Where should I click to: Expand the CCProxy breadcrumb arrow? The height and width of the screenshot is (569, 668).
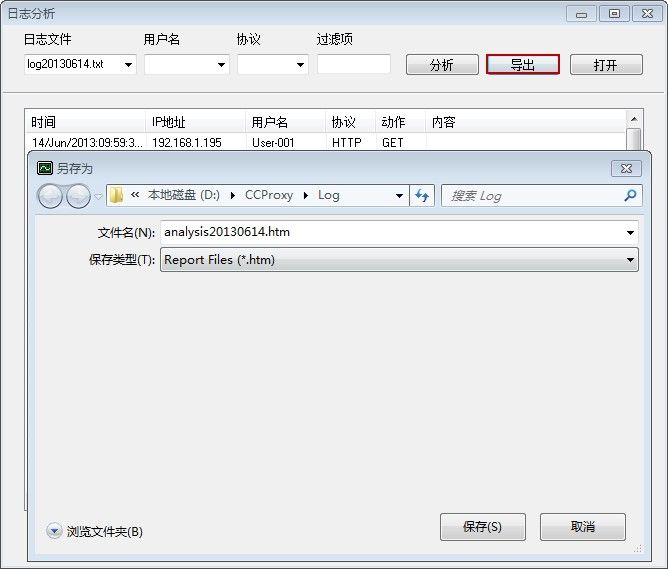(305, 195)
